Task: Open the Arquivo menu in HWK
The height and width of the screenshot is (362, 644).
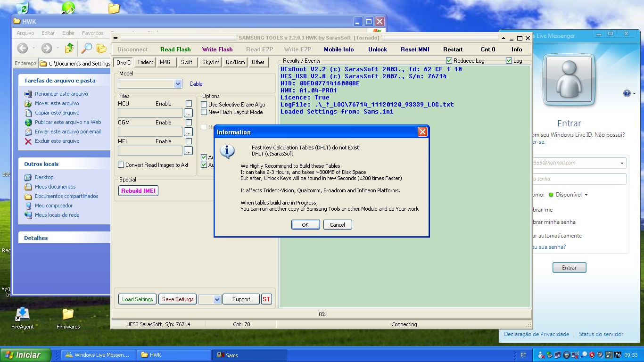Action: coord(25,33)
